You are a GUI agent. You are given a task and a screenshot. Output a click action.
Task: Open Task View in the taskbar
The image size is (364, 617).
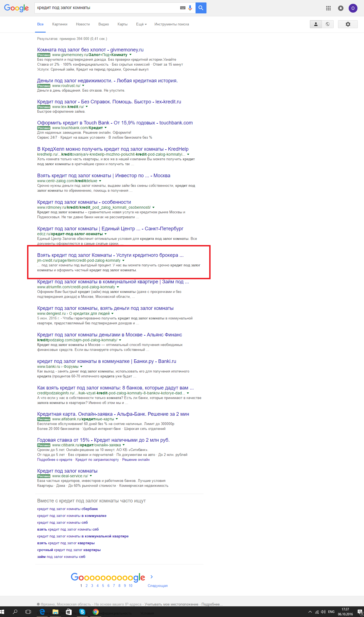coord(28,612)
